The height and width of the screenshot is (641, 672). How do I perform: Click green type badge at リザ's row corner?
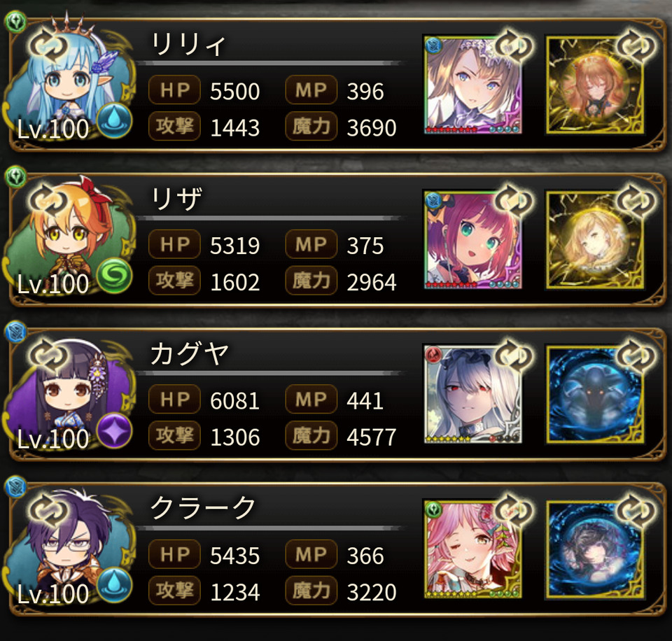[x=16, y=176]
